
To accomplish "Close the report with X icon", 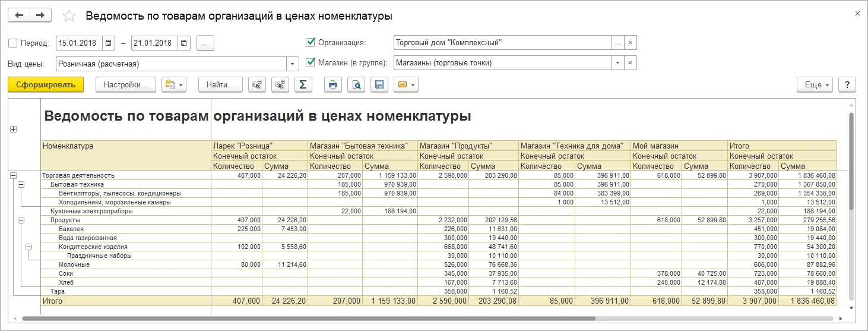I will click(857, 13).
